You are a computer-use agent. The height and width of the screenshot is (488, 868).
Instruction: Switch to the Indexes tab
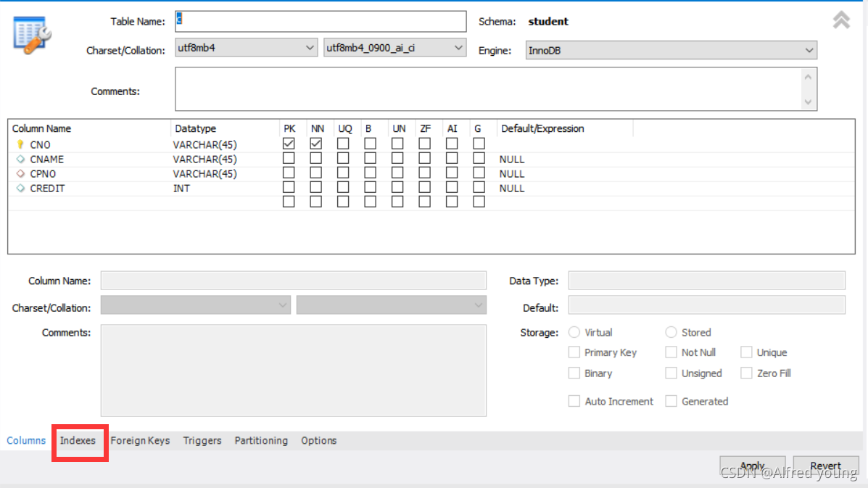(x=78, y=440)
